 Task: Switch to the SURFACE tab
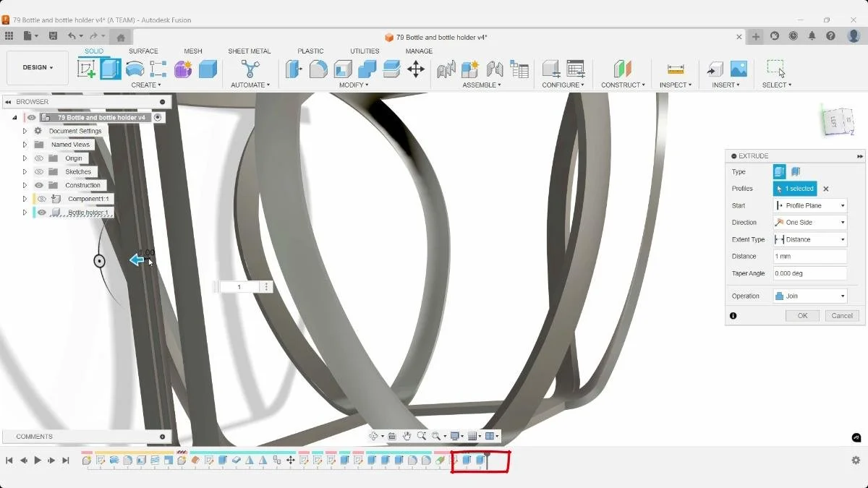143,51
